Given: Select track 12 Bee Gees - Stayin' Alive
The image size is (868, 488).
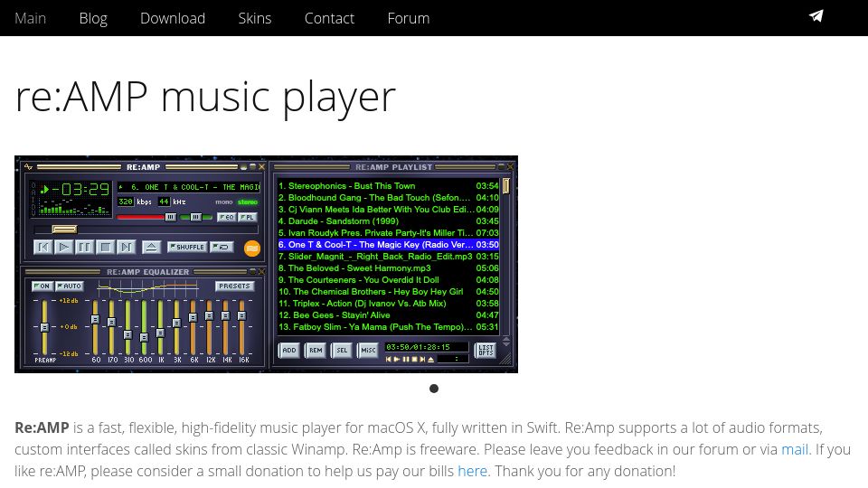Looking at the screenshot, I should pyautogui.click(x=388, y=314).
